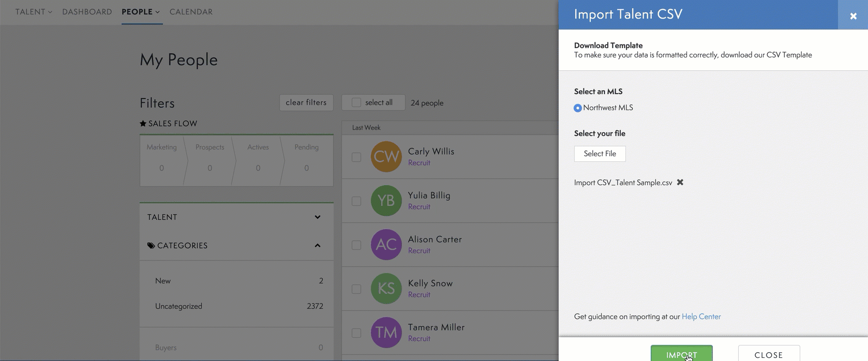Expand the Talent filter section
The width and height of the screenshot is (868, 361).
tap(317, 217)
